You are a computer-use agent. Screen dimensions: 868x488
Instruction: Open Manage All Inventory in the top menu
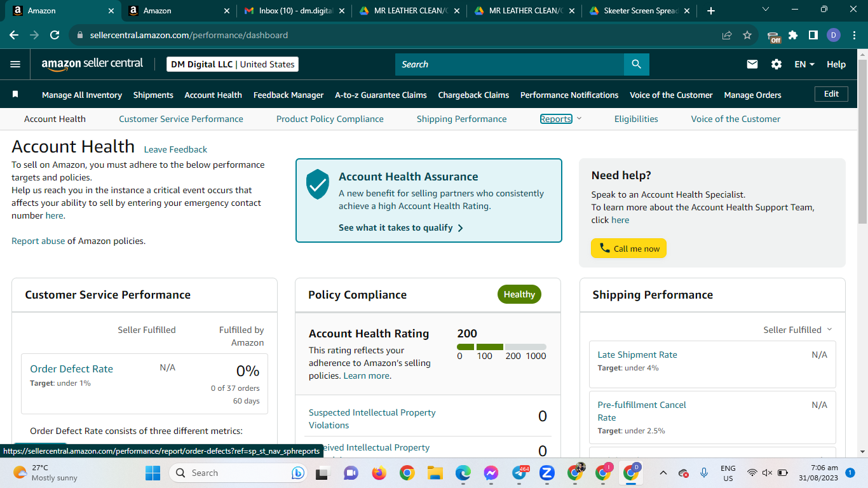pyautogui.click(x=82, y=95)
